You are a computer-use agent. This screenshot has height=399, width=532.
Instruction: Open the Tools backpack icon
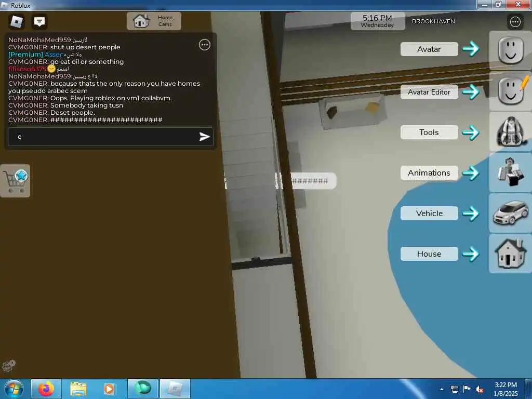click(510, 131)
